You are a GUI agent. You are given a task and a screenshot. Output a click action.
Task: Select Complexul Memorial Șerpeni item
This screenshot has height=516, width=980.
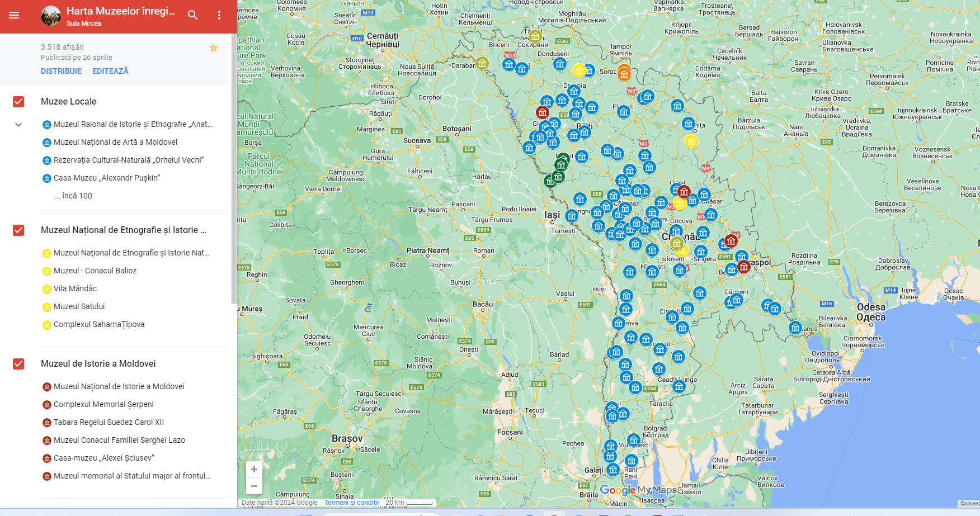click(x=103, y=404)
